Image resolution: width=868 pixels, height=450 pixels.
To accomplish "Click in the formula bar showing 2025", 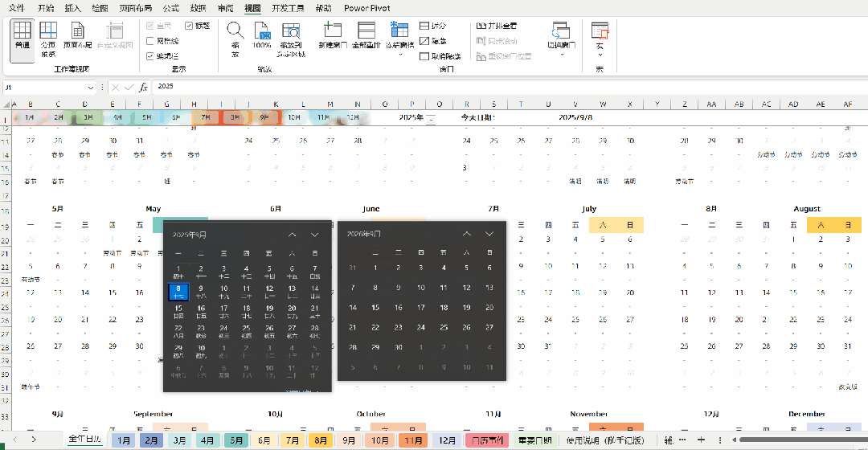I will 510,86.
